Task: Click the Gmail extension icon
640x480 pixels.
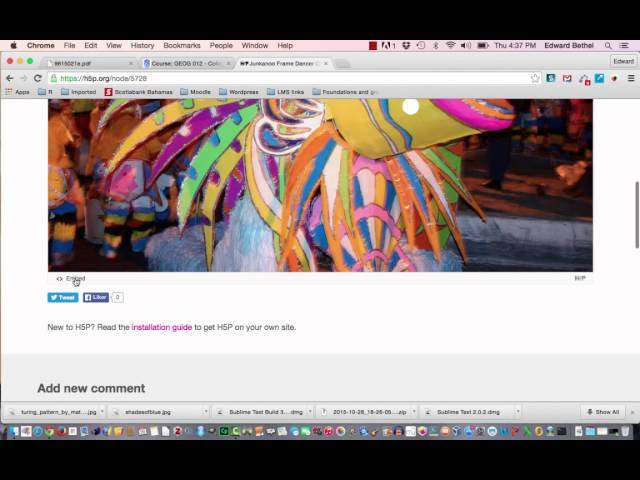Action: coord(567,78)
